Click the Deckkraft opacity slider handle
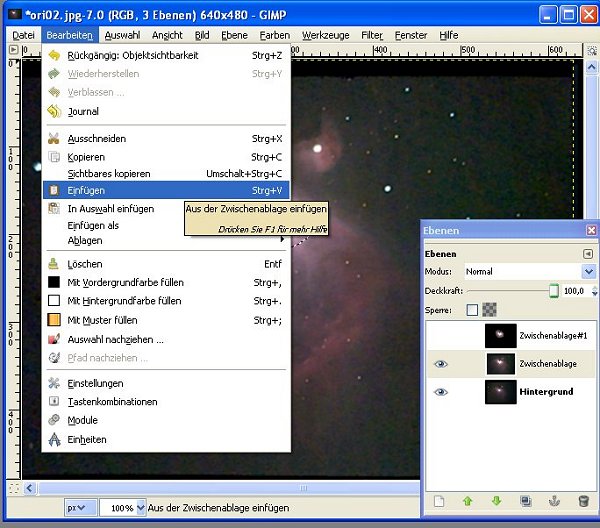 point(554,291)
